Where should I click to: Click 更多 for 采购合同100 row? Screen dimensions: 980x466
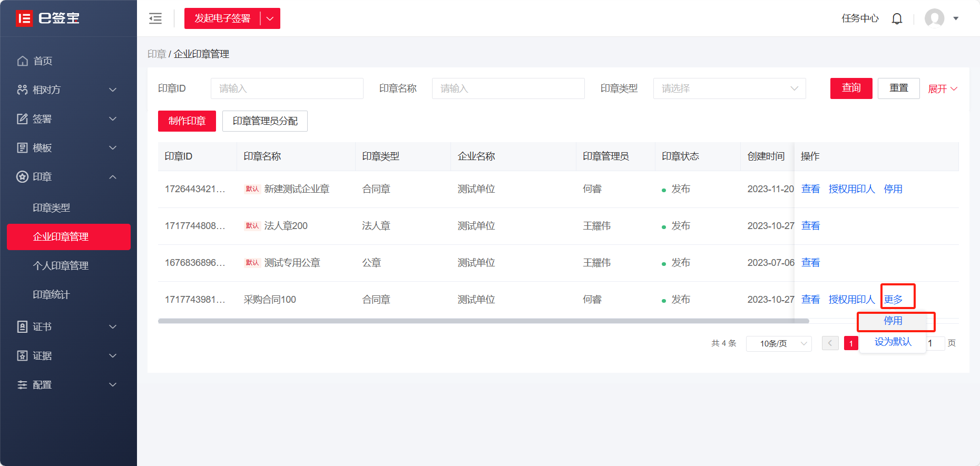pyautogui.click(x=893, y=300)
